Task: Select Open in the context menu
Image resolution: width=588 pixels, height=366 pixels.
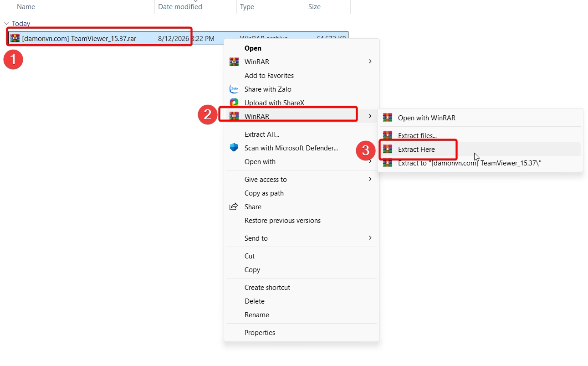Action: point(253,48)
